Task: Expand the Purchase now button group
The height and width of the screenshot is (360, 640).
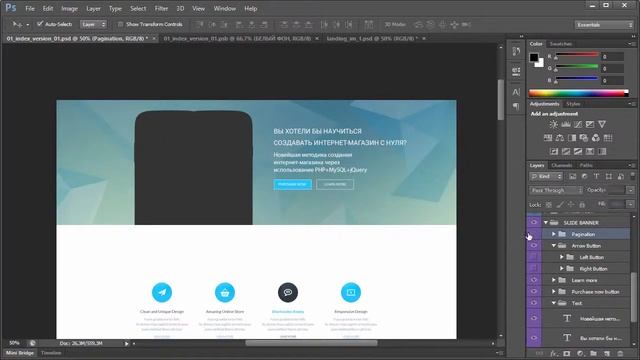Action: click(x=553, y=291)
